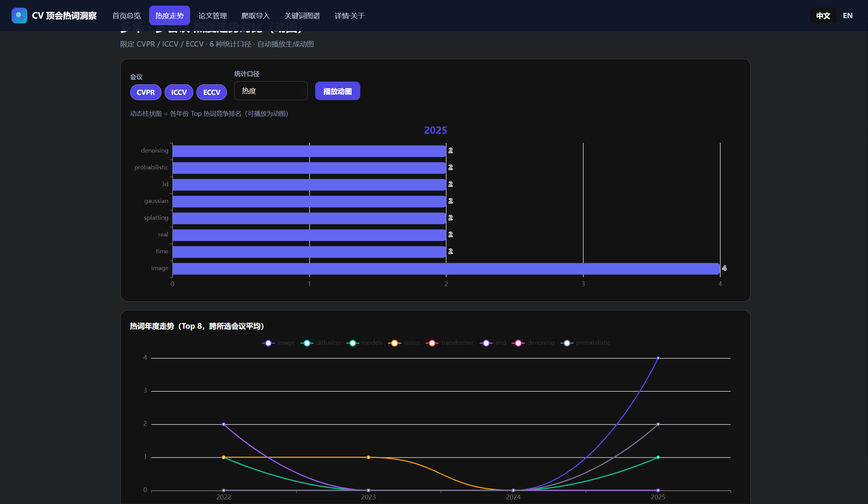Click the CV 顶会热词洞察 site title
The width and height of the screenshot is (868, 504).
click(64, 16)
